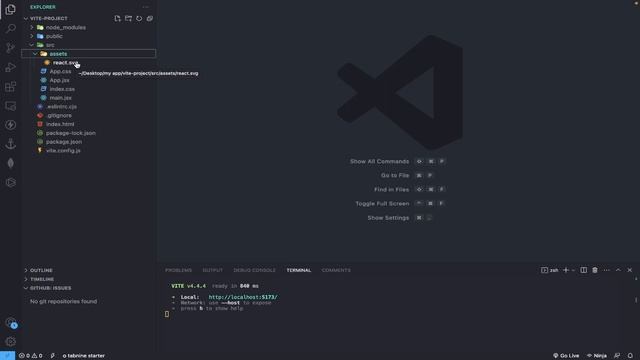The height and width of the screenshot is (360, 640).
Task: Open the Search view icon
Action: tap(11, 28)
